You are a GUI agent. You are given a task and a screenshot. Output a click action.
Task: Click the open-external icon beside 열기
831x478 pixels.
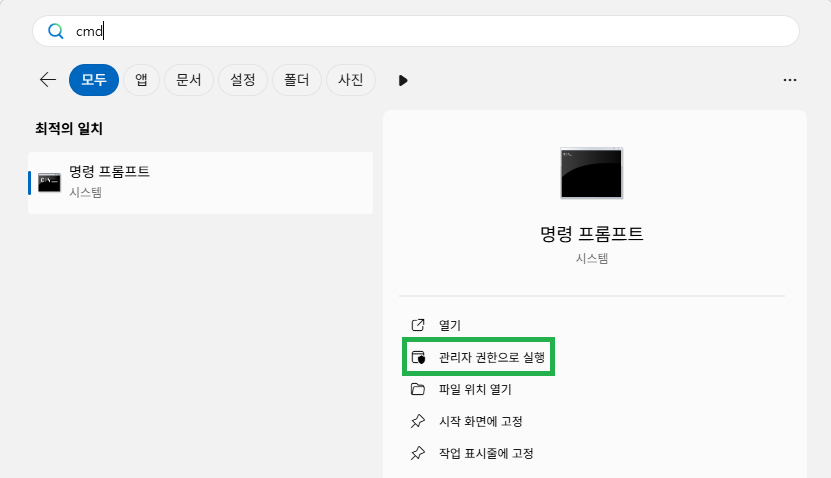418,325
